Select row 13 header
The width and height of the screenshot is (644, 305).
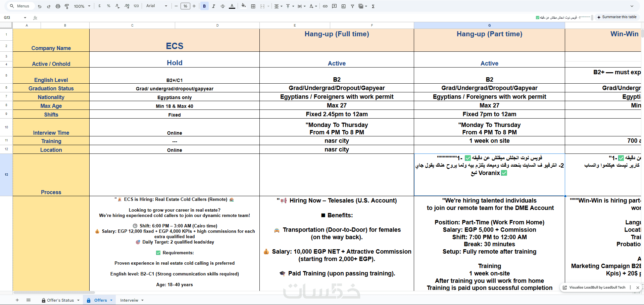[x=6, y=175]
